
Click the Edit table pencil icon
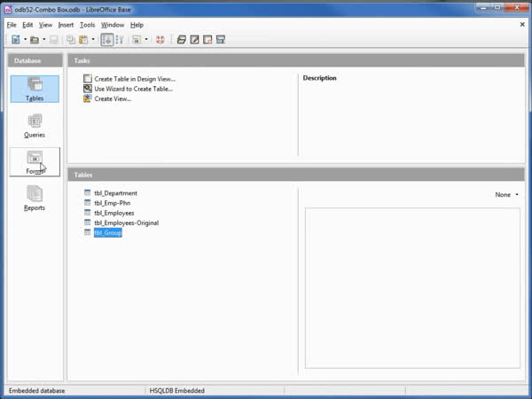194,39
